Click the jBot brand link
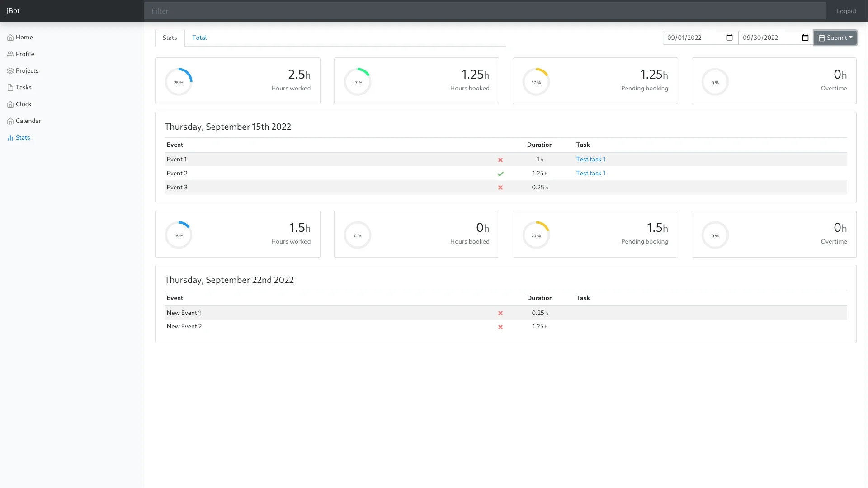 click(x=13, y=11)
